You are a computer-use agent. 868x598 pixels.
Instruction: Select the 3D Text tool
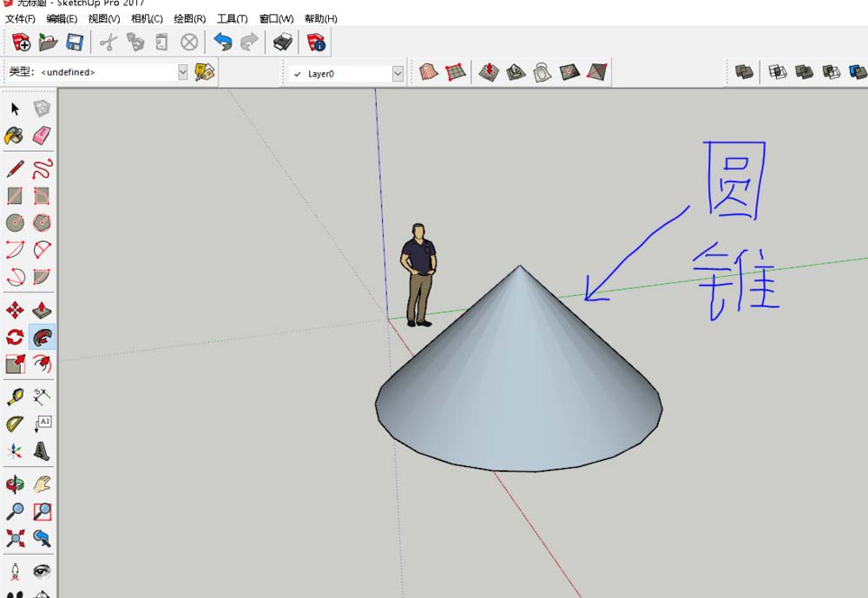(x=42, y=450)
